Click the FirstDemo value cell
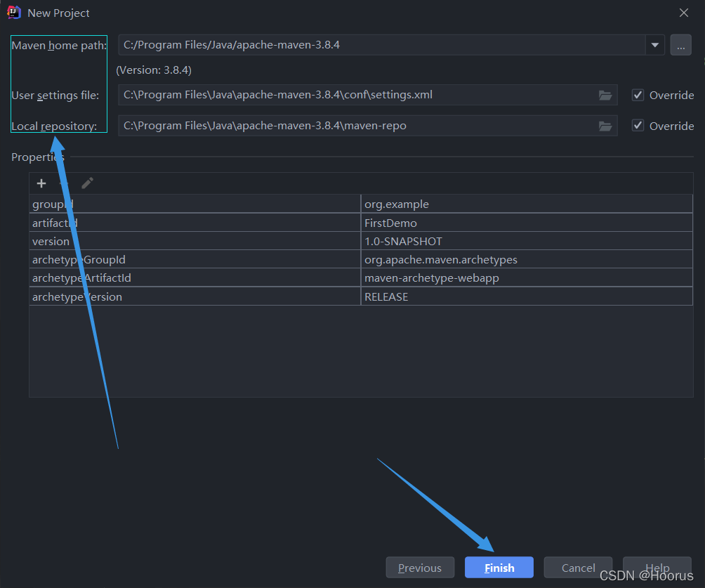The height and width of the screenshot is (588, 705). click(527, 223)
